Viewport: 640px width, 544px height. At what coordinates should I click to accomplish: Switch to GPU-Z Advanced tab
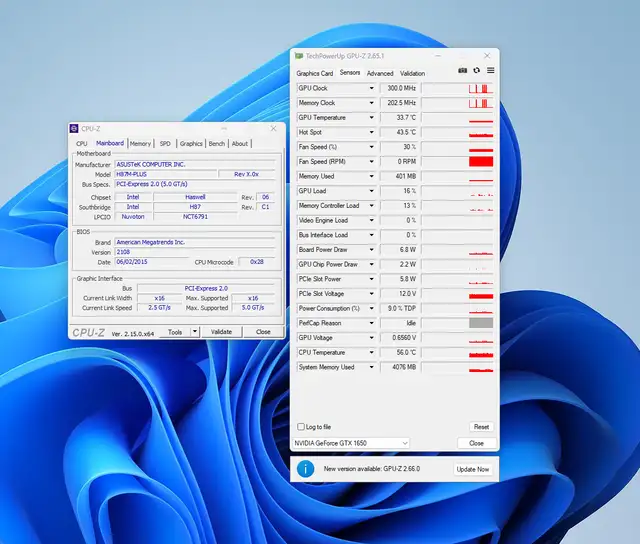pos(380,73)
